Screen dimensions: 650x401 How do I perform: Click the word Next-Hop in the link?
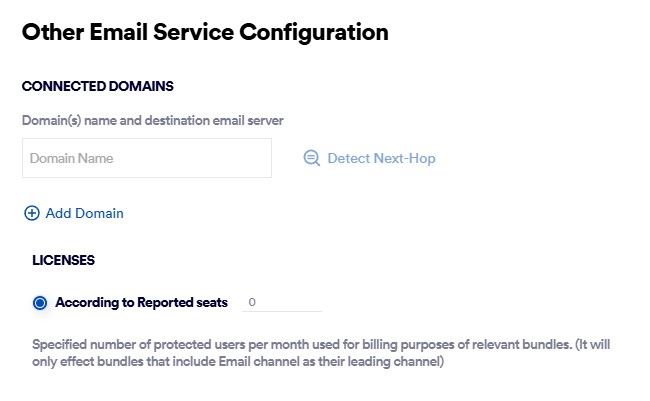(x=404, y=158)
